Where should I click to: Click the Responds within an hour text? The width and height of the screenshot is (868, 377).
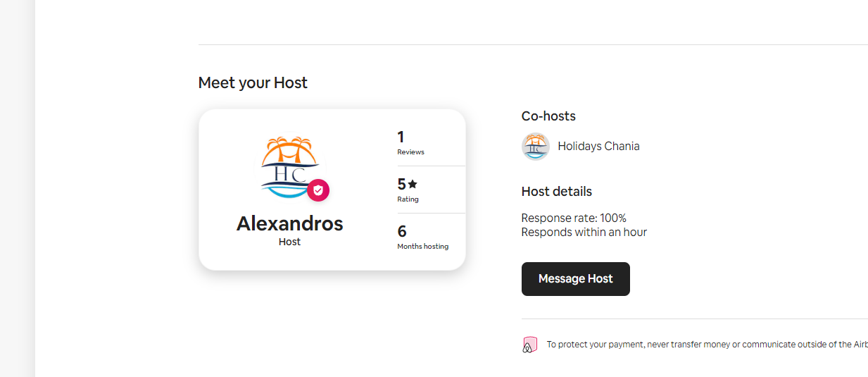(x=584, y=232)
